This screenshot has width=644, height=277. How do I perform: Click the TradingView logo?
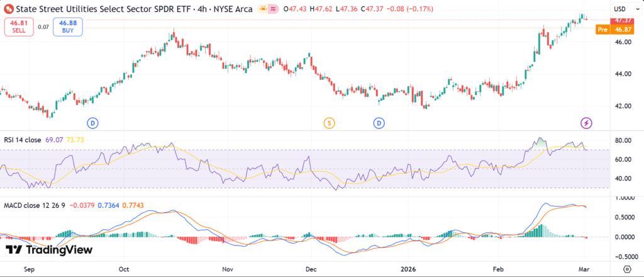pos(49,250)
